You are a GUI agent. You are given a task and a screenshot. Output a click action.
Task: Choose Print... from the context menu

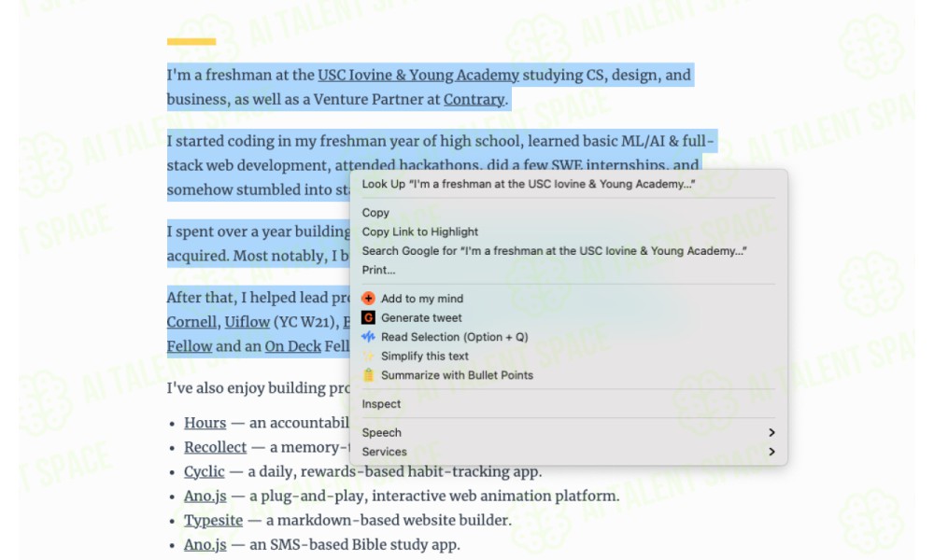pyautogui.click(x=378, y=270)
